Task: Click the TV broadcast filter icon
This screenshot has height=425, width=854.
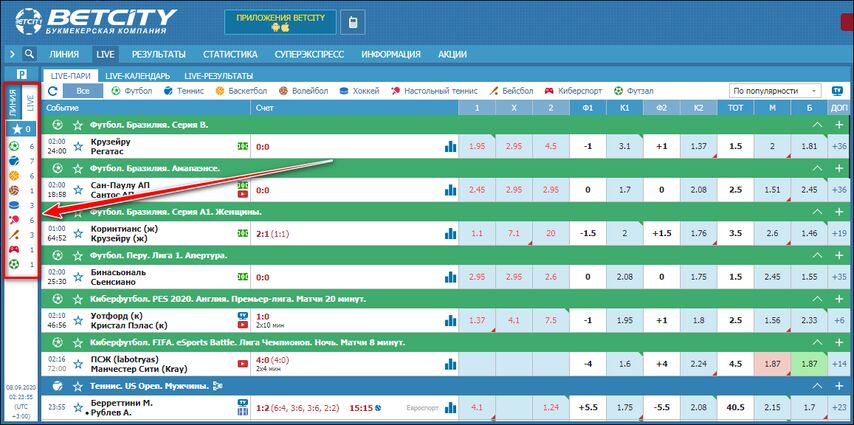Action: pos(837,91)
